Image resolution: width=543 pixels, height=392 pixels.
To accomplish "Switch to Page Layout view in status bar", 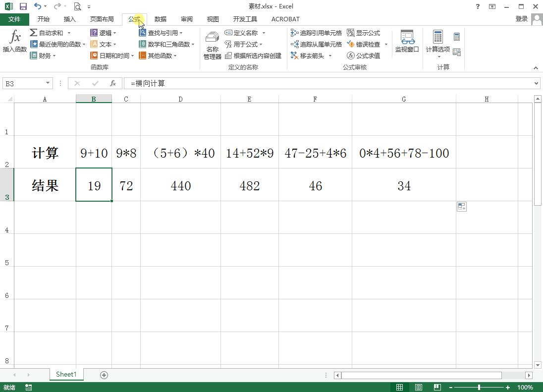I will (x=418, y=387).
